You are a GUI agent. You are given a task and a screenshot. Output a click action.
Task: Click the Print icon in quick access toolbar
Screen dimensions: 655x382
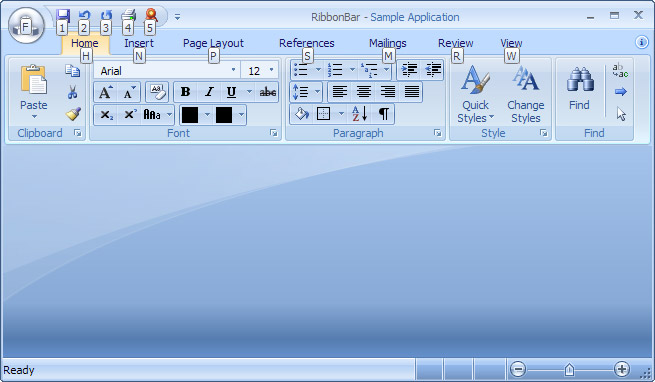pos(128,16)
